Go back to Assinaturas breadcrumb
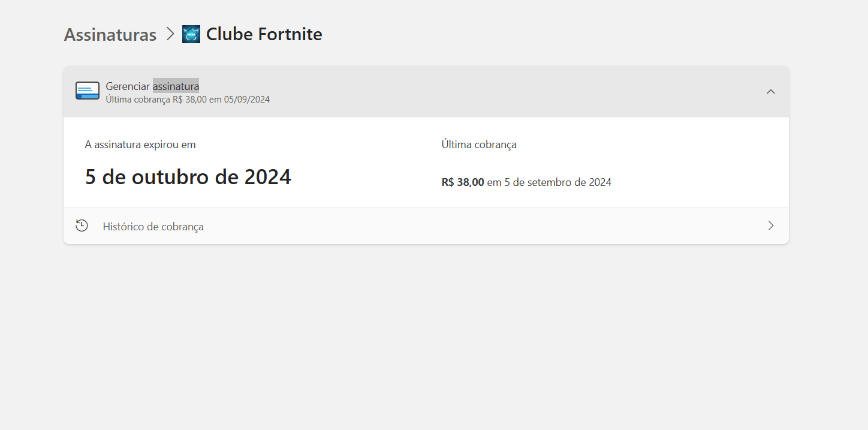Viewport: 868px width, 430px height. coord(110,35)
